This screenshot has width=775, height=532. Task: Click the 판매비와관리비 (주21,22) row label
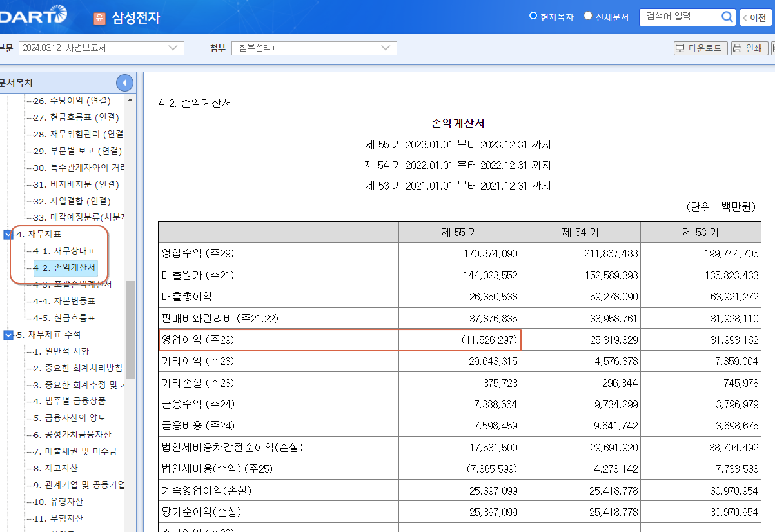(221, 319)
